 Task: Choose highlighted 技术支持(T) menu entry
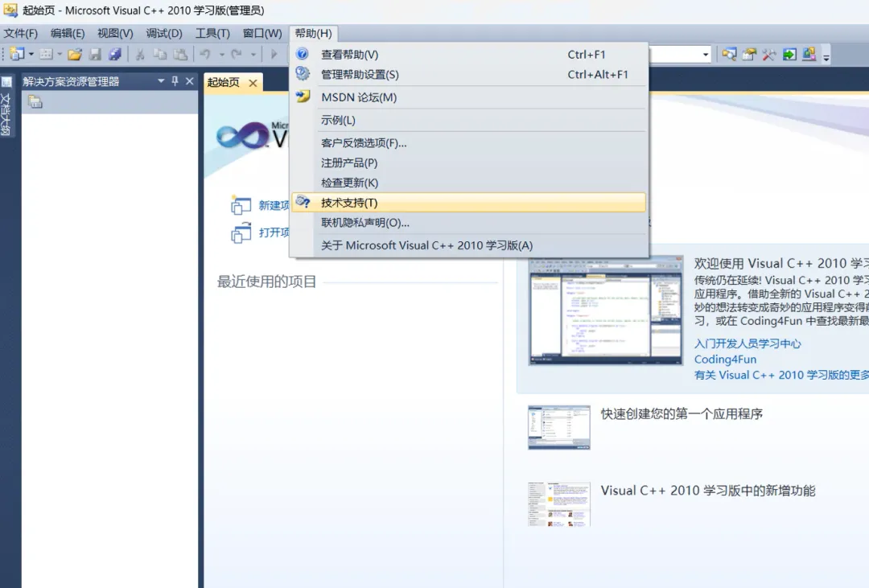point(469,202)
